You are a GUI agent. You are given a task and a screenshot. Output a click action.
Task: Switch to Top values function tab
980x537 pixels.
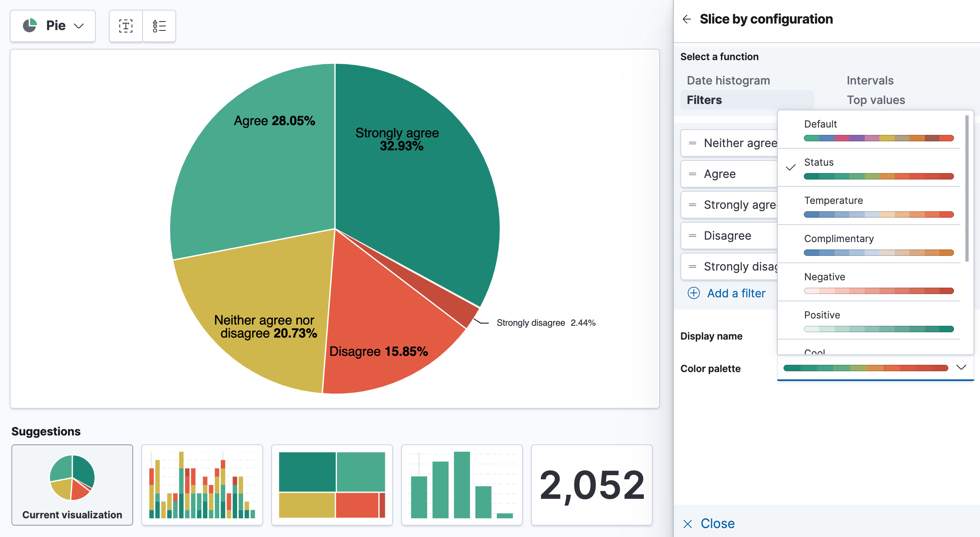point(876,99)
